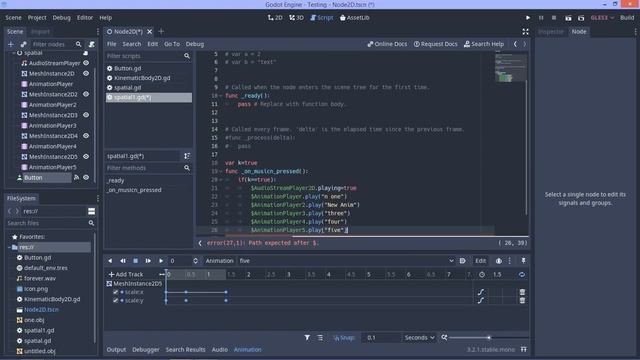
Task: Pin the animation player editor
Action: click(524, 260)
